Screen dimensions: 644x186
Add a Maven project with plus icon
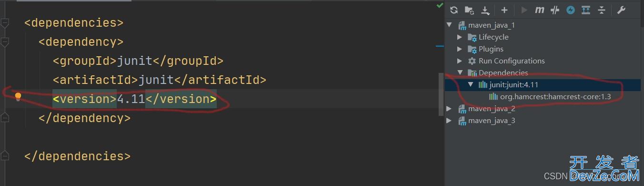(504, 10)
